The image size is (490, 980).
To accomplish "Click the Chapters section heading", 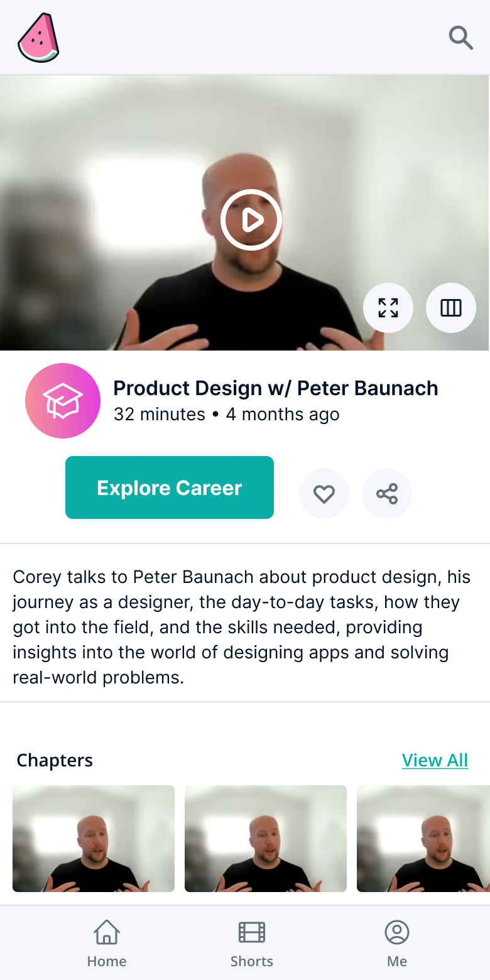I will 55,760.
